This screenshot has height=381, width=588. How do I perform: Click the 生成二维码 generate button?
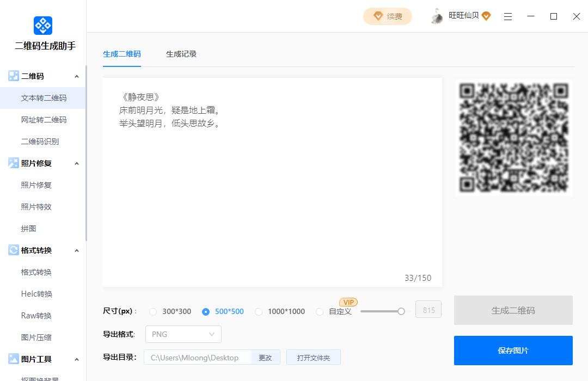[x=513, y=310]
